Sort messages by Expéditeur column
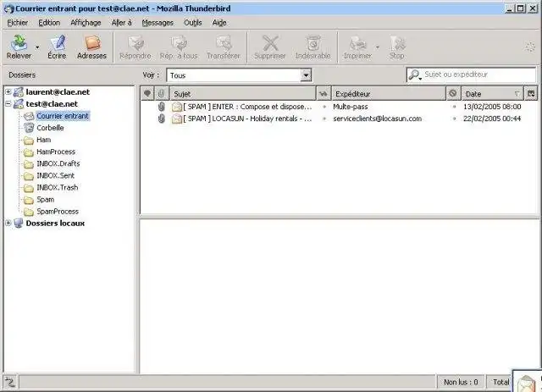542x392 pixels. [x=389, y=93]
